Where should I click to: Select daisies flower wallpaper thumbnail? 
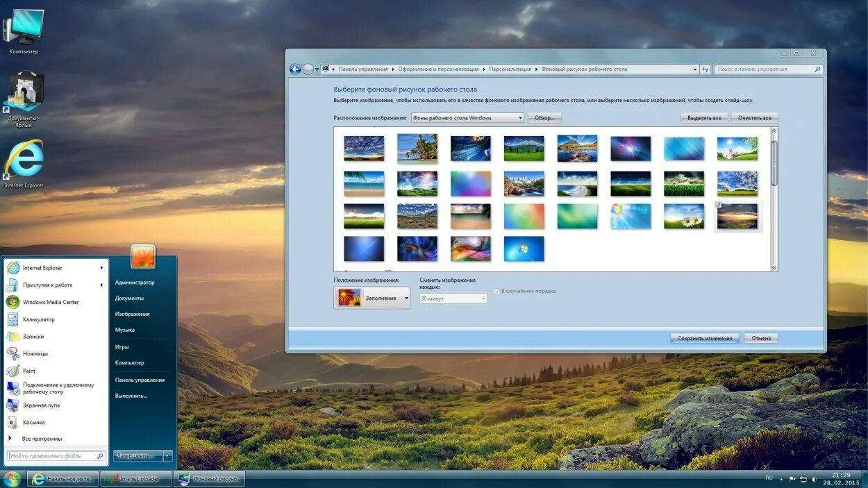point(684,216)
